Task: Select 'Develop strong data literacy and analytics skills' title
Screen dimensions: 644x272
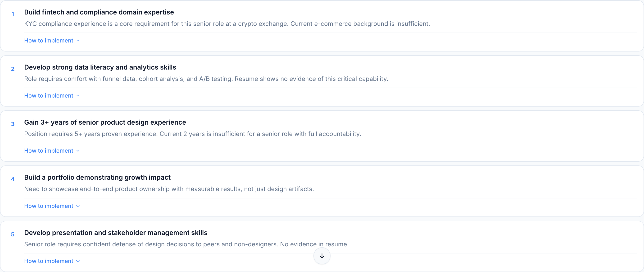Action: point(100,67)
